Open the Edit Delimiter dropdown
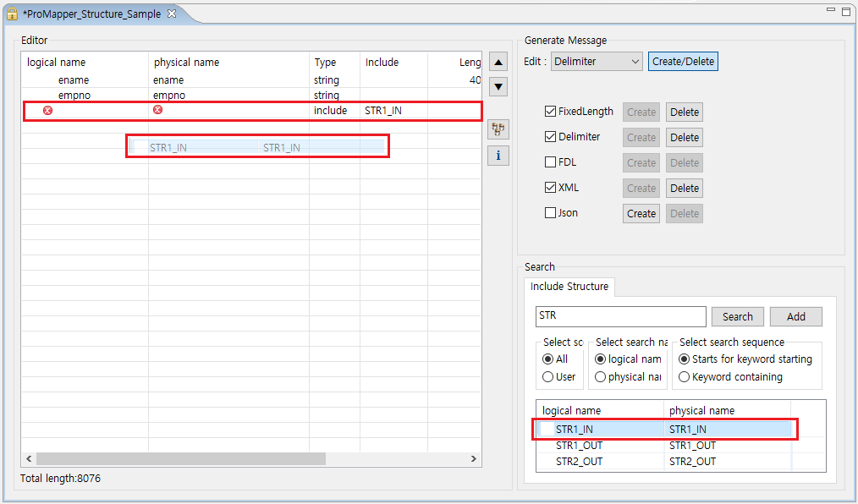Viewport: 858px width, 504px height. 597,62
